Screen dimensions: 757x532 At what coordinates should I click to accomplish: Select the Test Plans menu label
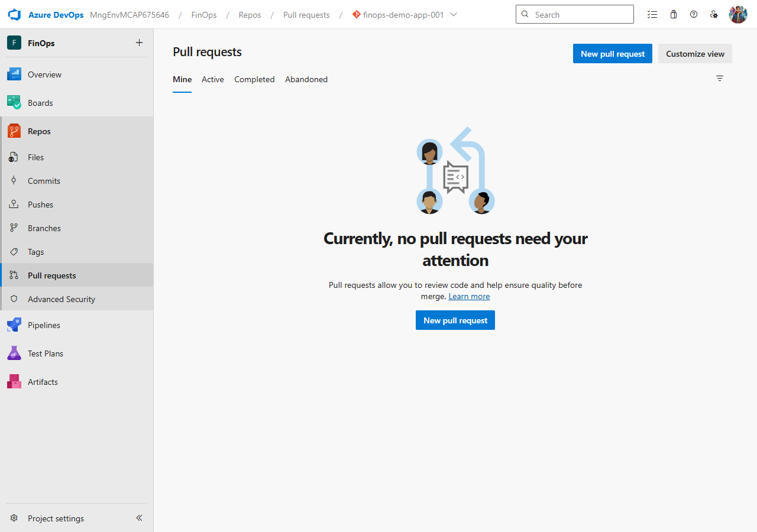pos(46,353)
